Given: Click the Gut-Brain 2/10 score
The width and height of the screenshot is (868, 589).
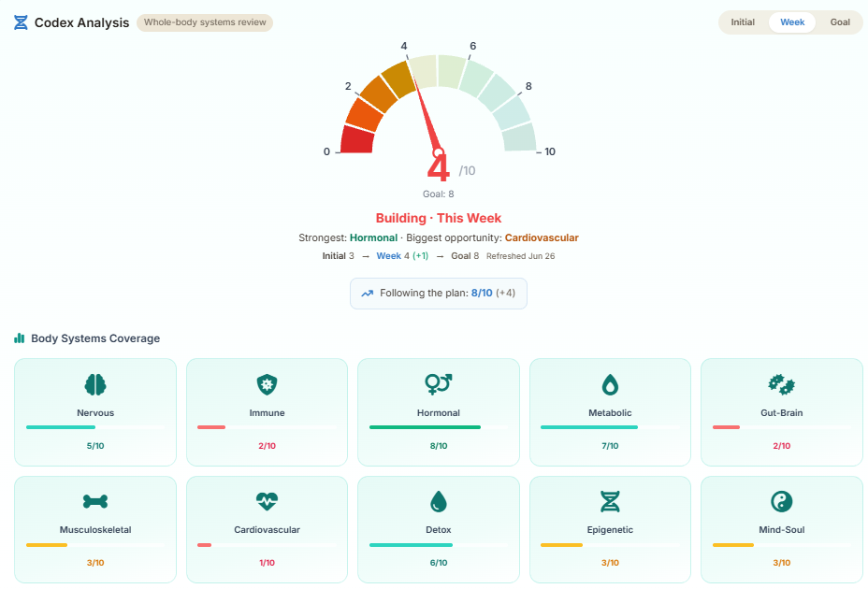Looking at the screenshot, I should click(x=781, y=446).
